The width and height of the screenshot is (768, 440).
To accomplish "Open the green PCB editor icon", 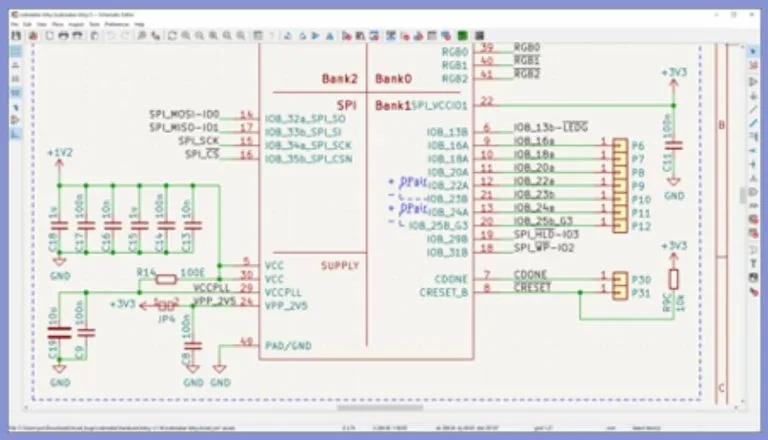I will click(462, 36).
